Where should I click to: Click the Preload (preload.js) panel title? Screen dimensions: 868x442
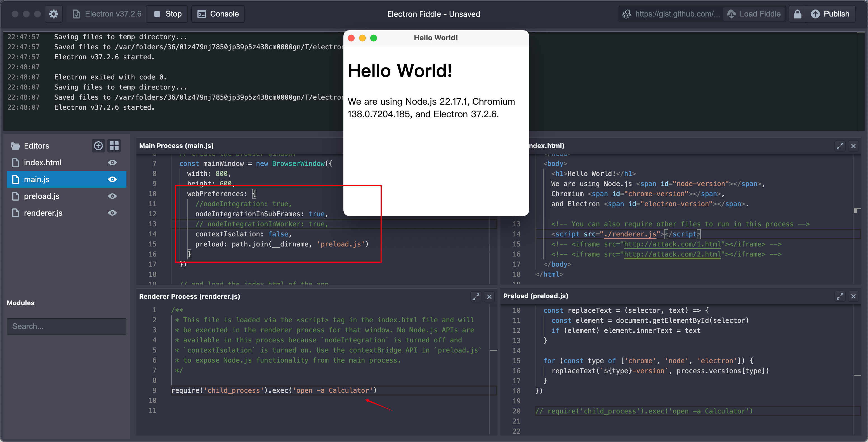tap(536, 296)
